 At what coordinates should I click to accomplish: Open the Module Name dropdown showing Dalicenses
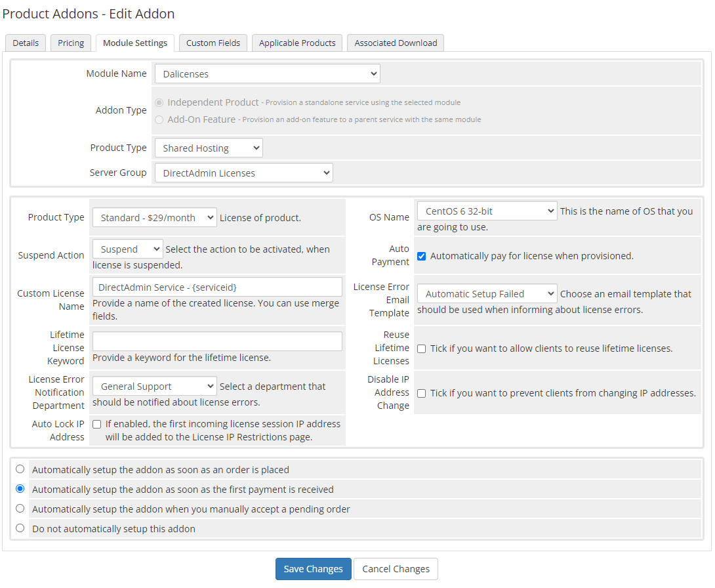pos(267,74)
